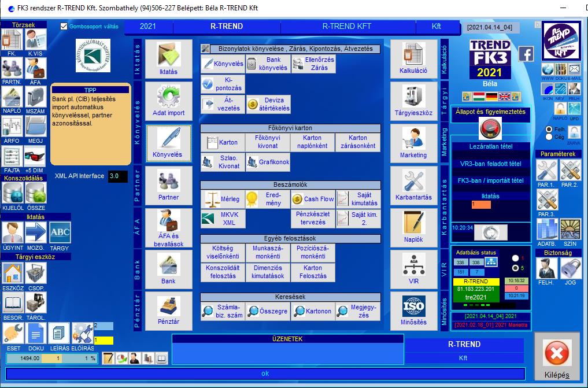Select the German flag language icon
Screen dimensions: 588x388
(x=491, y=97)
